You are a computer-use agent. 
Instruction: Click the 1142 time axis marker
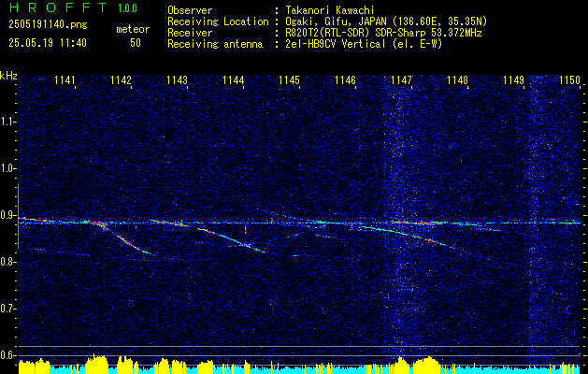[121, 79]
